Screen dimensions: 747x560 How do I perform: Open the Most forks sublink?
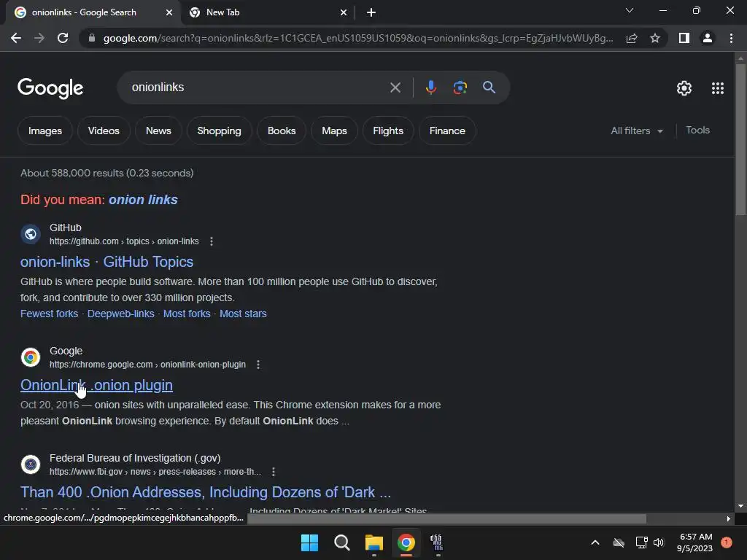(x=187, y=314)
